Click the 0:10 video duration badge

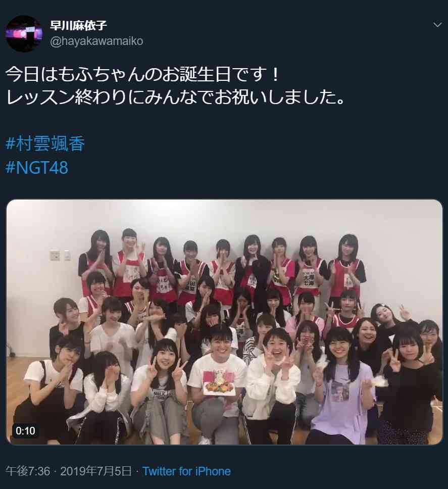(x=26, y=431)
